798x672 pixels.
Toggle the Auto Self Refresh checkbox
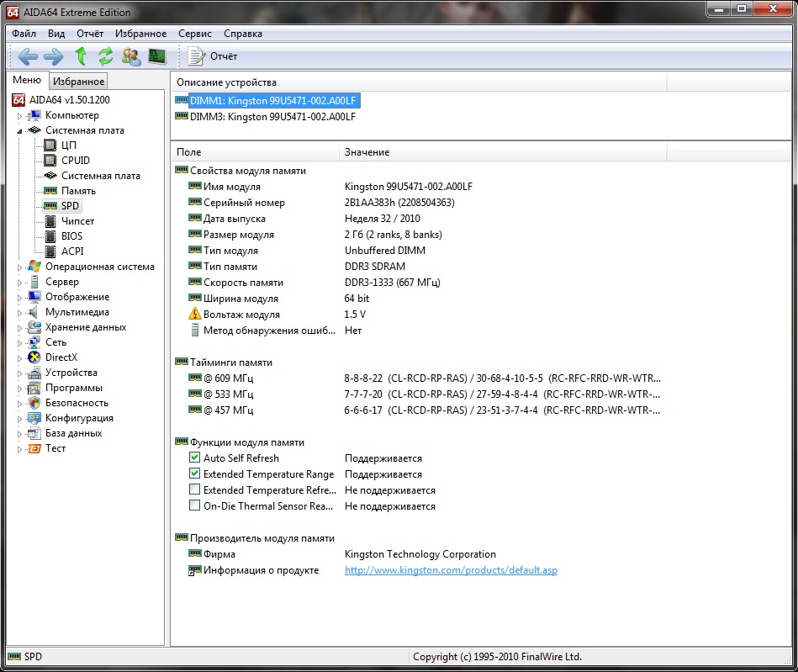click(x=194, y=458)
